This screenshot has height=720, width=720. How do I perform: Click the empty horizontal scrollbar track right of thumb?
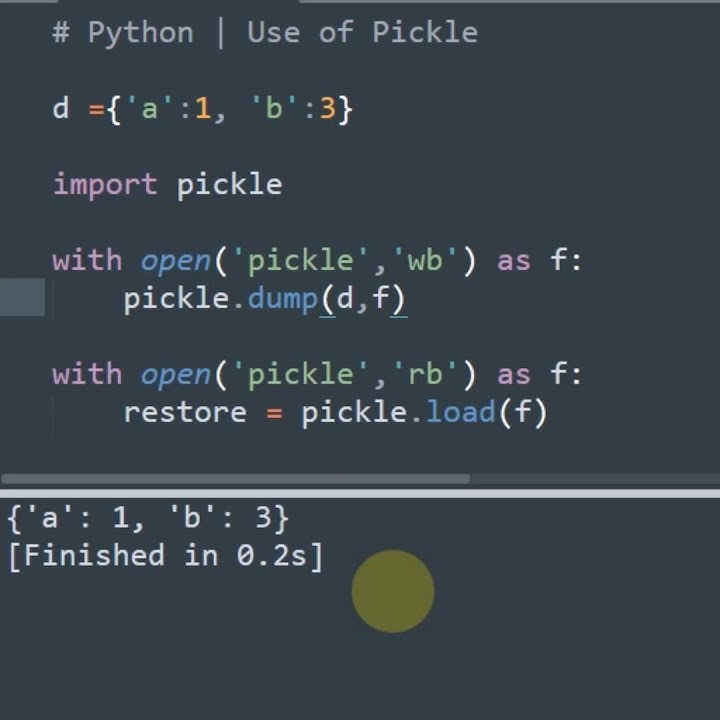coord(595,479)
